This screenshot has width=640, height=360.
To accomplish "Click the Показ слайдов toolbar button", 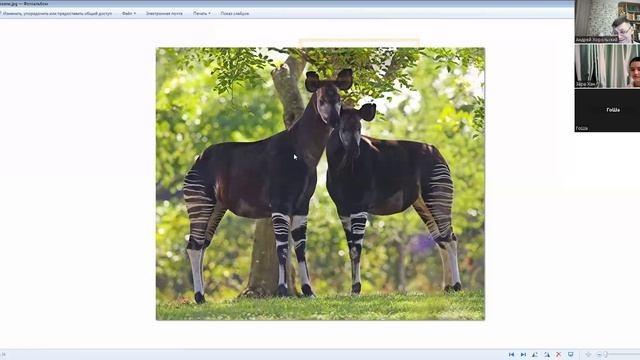I will (x=235, y=13).
